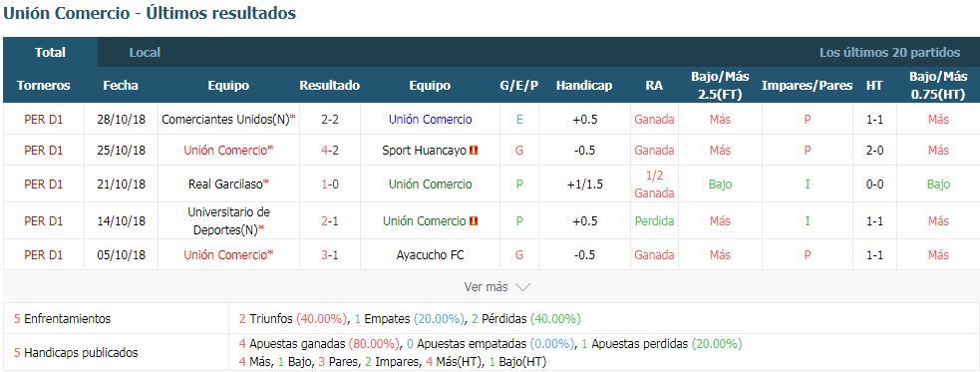Screen dimensions: 980x372
Task: Click the Impares/Pares column header
Action: pos(807,86)
